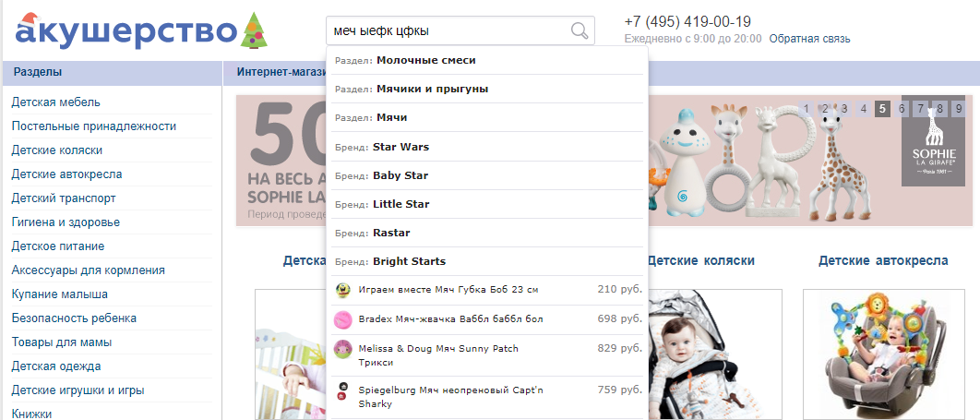Select suggestion Раздел: Мячи
The image size is (980, 420).
tap(487, 118)
